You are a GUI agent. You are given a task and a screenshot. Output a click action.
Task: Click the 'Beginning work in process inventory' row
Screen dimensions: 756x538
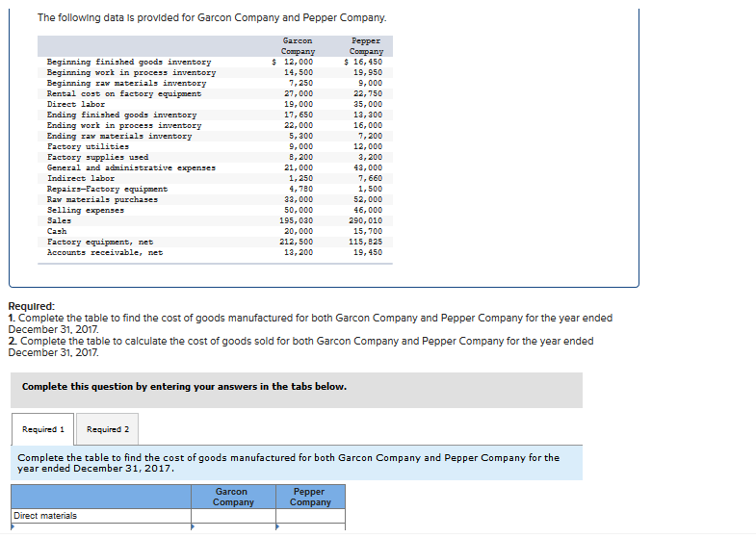point(215,73)
